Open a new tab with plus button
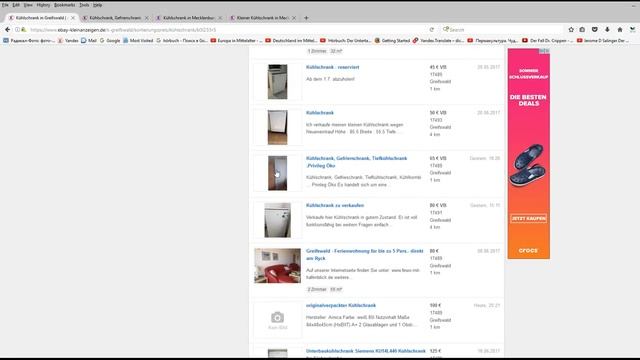640x360 pixels. coord(306,18)
